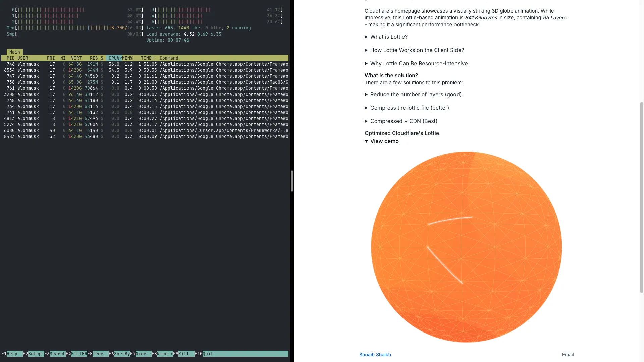This screenshot has height=362, width=644.
Task: Expand the 'What is Lottie?' section
Action: click(388, 37)
